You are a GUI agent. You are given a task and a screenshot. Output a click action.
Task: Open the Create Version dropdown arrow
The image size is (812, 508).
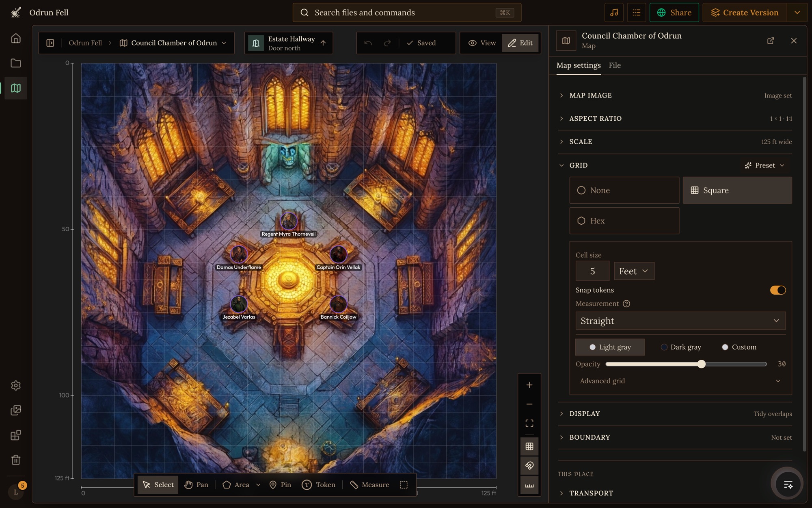click(x=797, y=13)
